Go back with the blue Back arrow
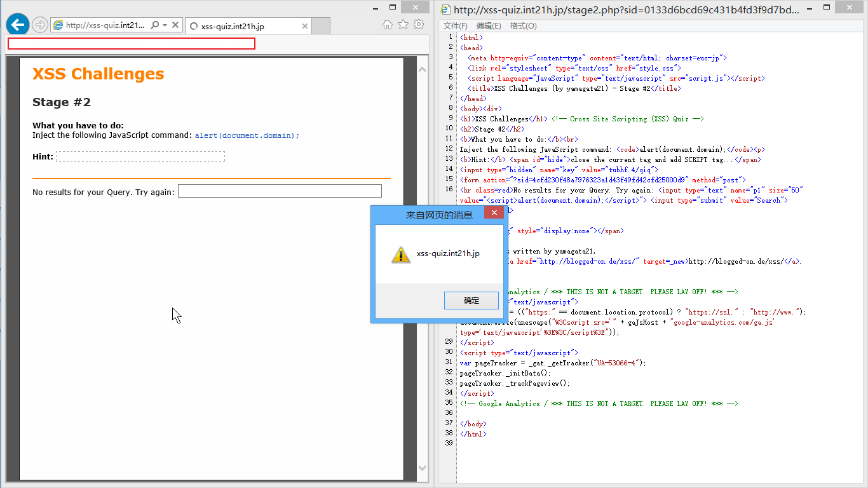This screenshot has height=488, width=868. 18,25
